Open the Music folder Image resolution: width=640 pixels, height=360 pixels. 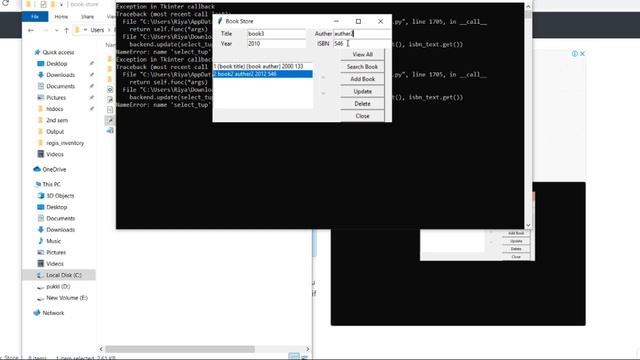click(x=53, y=241)
